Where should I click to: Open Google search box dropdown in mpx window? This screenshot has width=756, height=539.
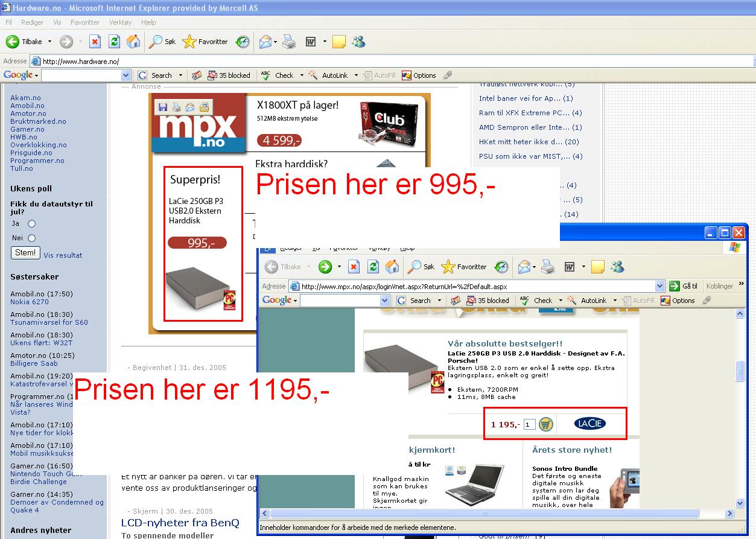[x=385, y=301]
